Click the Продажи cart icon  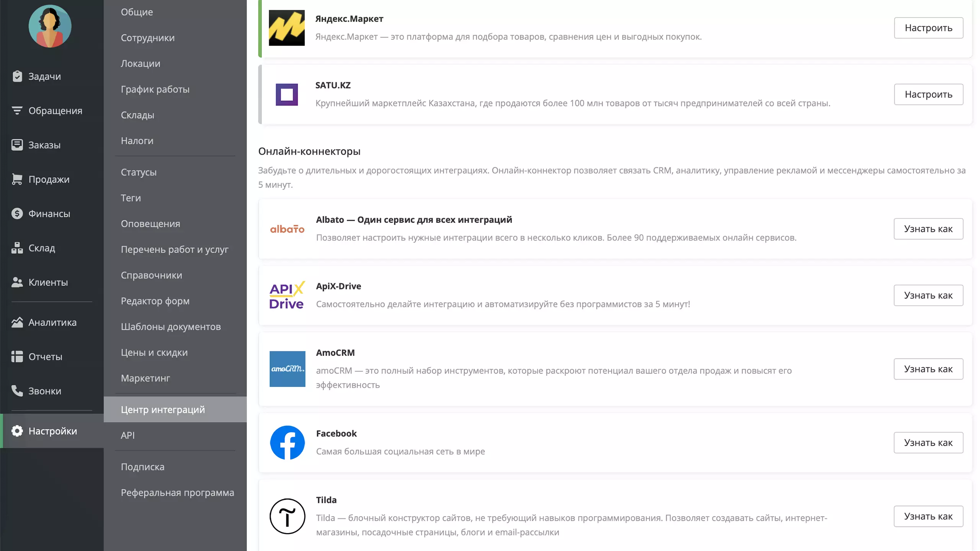tap(17, 179)
